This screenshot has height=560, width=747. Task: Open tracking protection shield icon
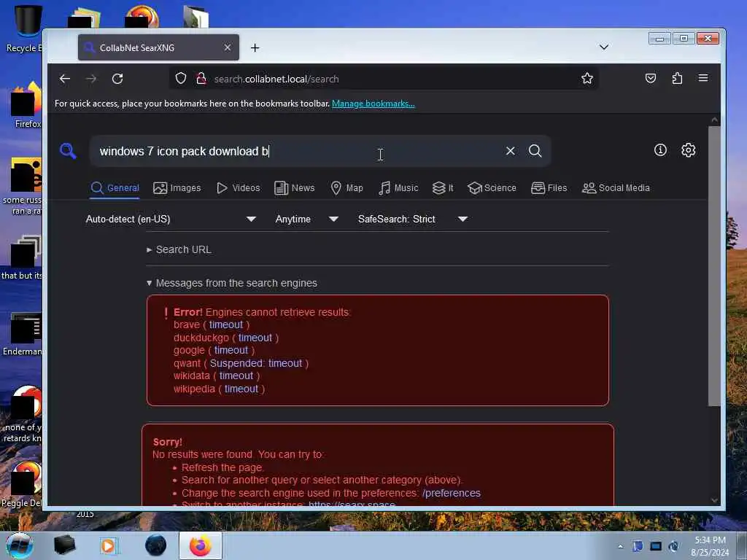click(181, 79)
